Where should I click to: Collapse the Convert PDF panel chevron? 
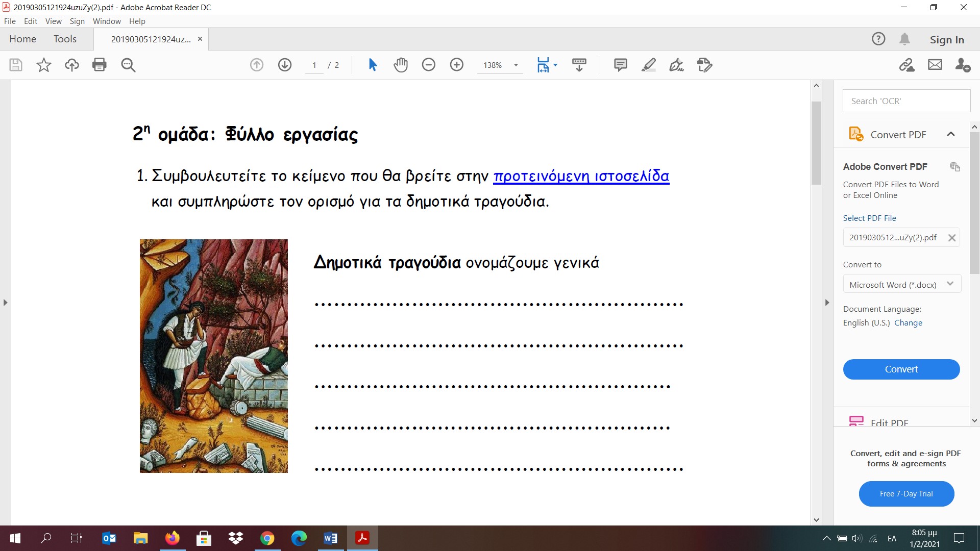point(950,134)
